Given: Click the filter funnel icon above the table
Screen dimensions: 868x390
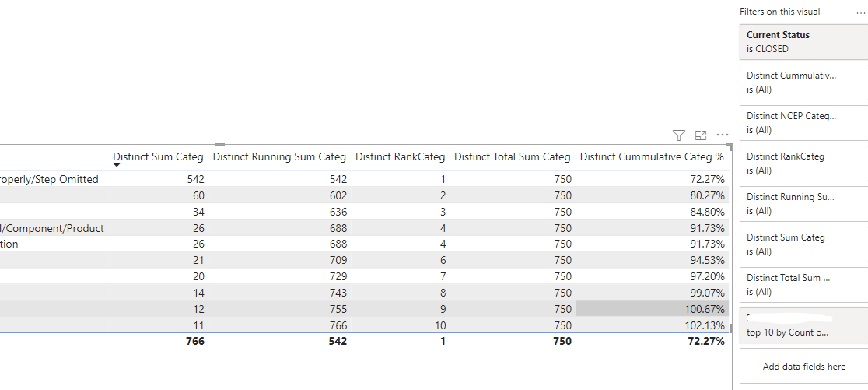Looking at the screenshot, I should coord(679,135).
